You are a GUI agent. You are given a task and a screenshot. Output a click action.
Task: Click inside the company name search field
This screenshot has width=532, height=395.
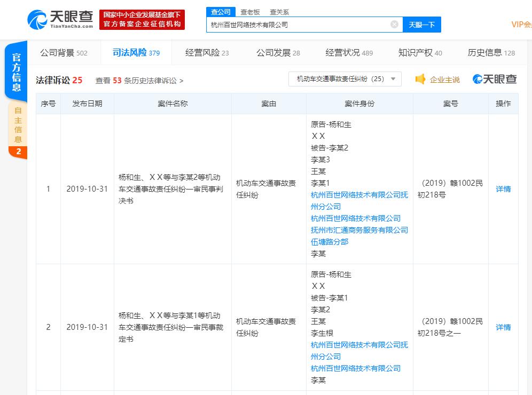pyautogui.click(x=299, y=24)
